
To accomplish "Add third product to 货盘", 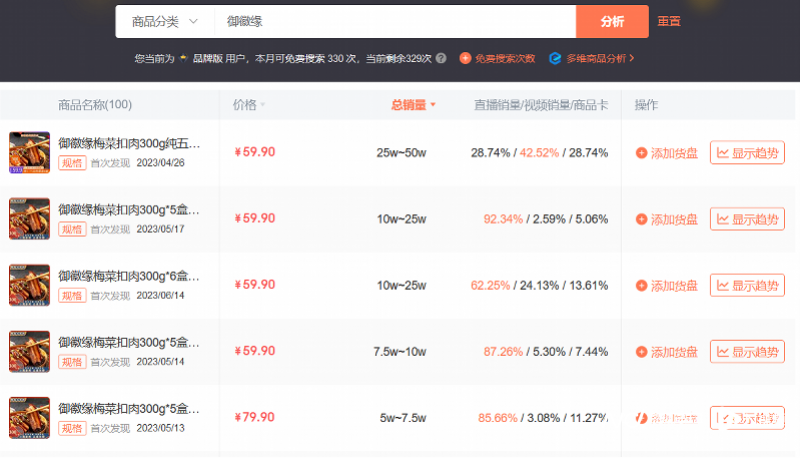I will point(666,286).
